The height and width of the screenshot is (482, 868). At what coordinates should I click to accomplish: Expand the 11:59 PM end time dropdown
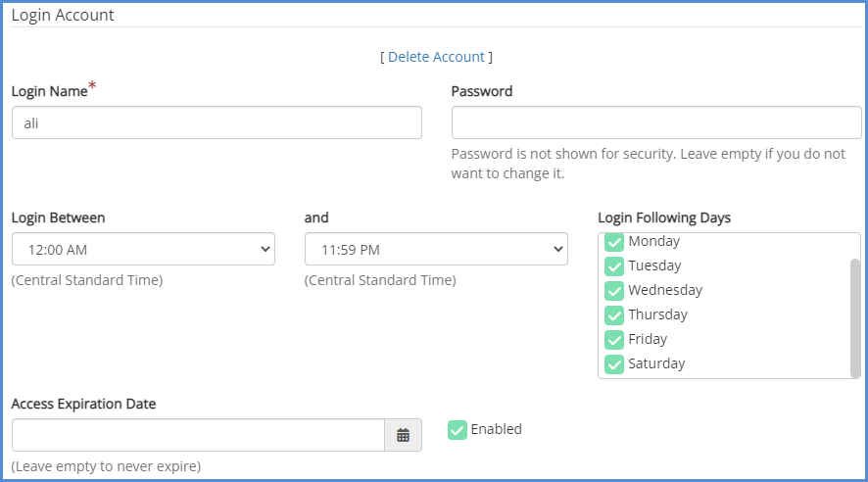(436, 250)
